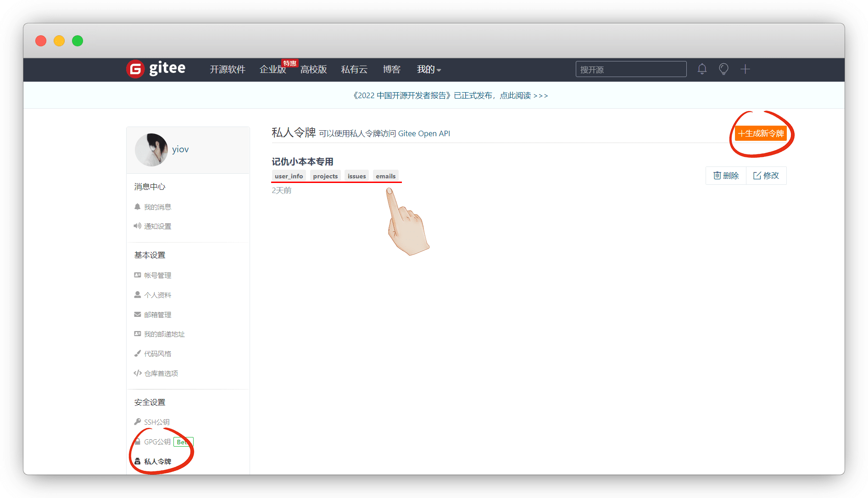Expand the 我的 dropdown menu

coord(428,70)
